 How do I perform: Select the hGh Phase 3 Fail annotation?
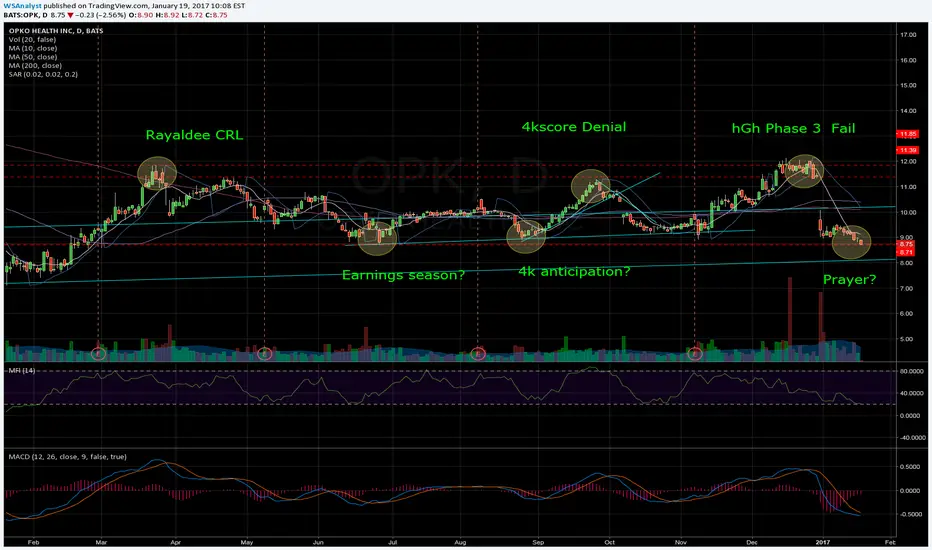[x=793, y=128]
